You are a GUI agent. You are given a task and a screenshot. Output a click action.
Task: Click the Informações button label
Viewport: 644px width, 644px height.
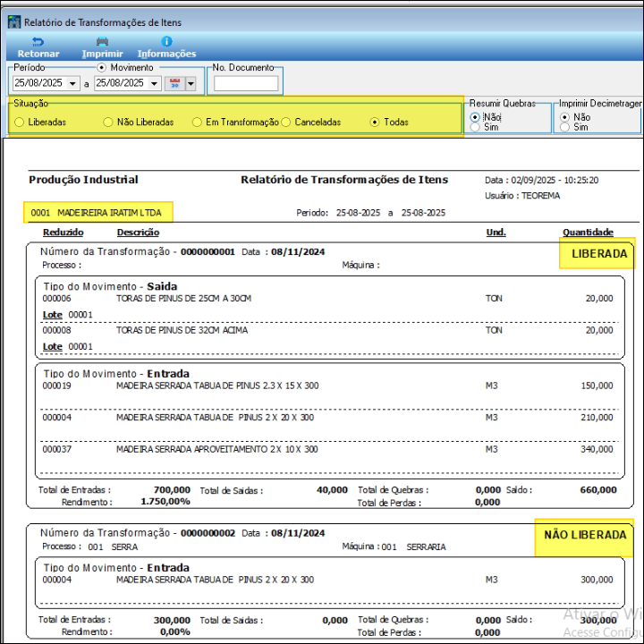(x=166, y=54)
